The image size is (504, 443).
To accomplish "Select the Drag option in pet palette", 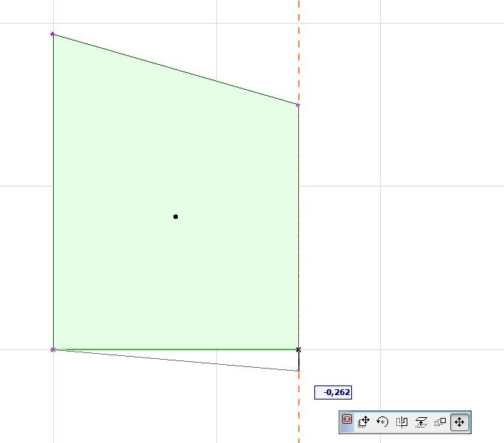I will [364, 422].
